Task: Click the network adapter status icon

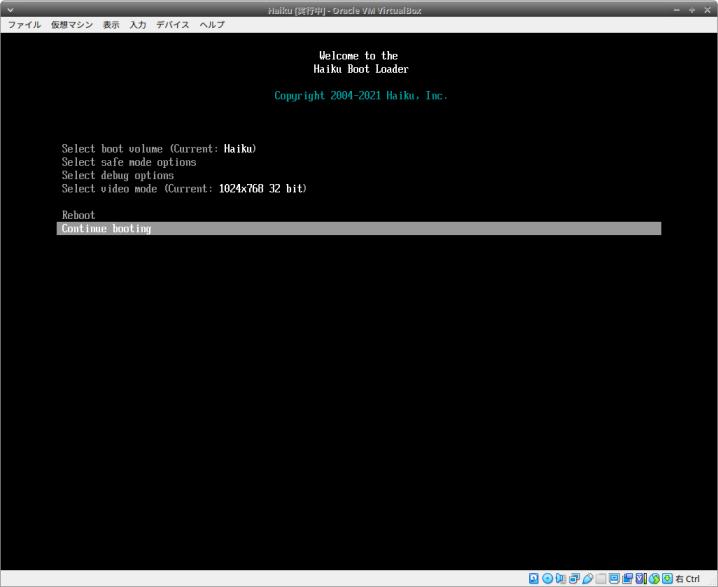Action: coord(574,579)
